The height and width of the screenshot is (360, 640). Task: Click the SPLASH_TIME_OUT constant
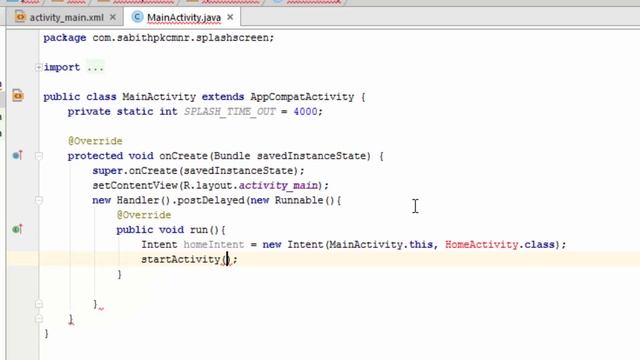[x=229, y=111]
